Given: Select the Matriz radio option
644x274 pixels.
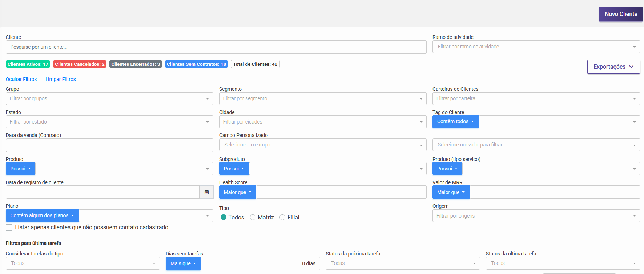Looking at the screenshot, I should coord(253,217).
